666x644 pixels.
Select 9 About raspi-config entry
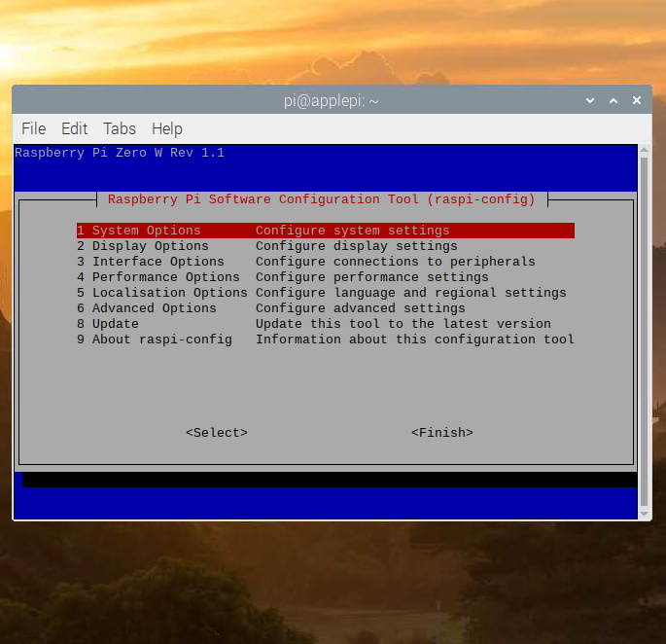[326, 340]
